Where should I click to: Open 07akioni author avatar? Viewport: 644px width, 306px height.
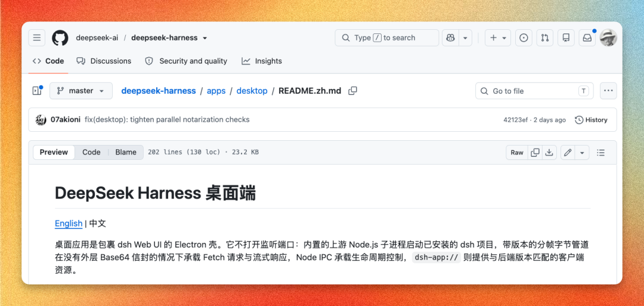pos(41,120)
